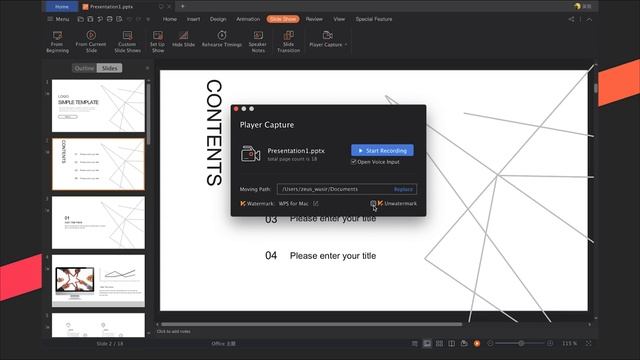Switch to the Design ribbon tab
The image size is (640, 360).
[x=218, y=19]
